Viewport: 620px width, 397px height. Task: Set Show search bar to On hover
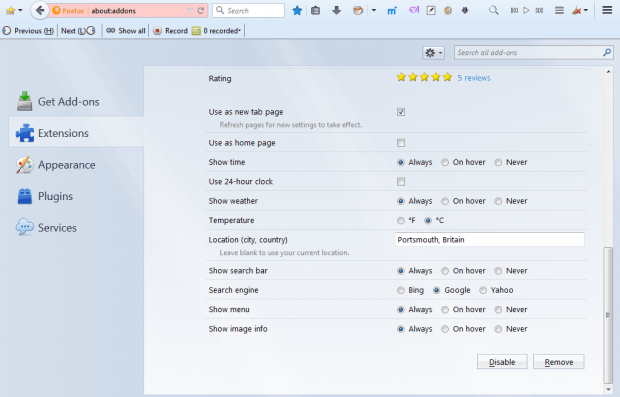click(445, 271)
